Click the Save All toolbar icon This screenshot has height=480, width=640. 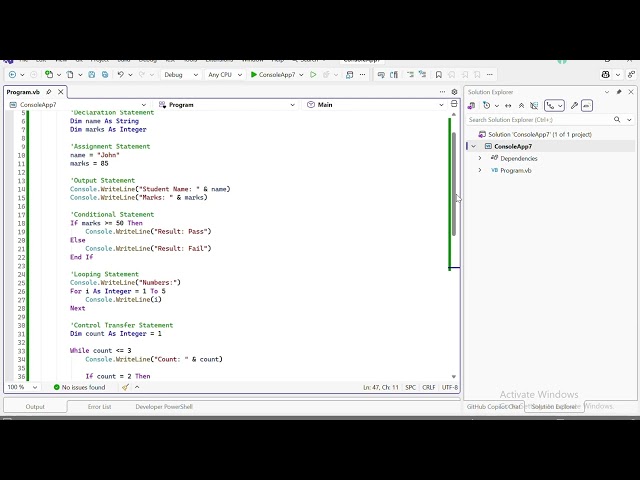point(105,75)
